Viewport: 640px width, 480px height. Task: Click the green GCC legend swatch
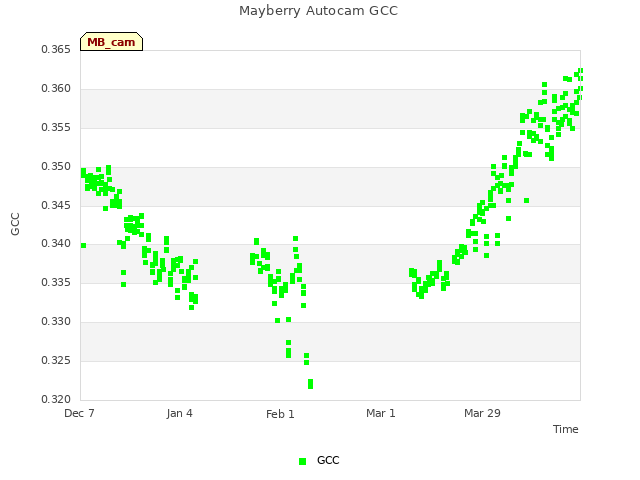pos(302,461)
